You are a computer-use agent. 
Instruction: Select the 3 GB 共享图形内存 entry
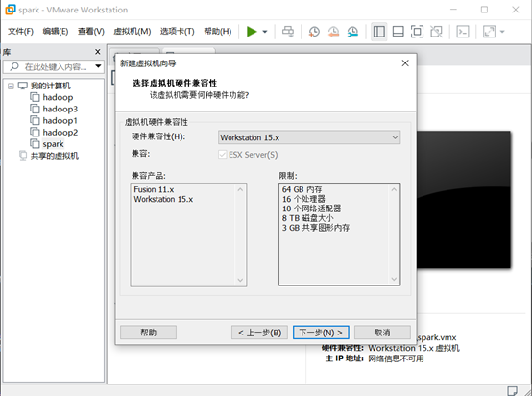(316, 228)
